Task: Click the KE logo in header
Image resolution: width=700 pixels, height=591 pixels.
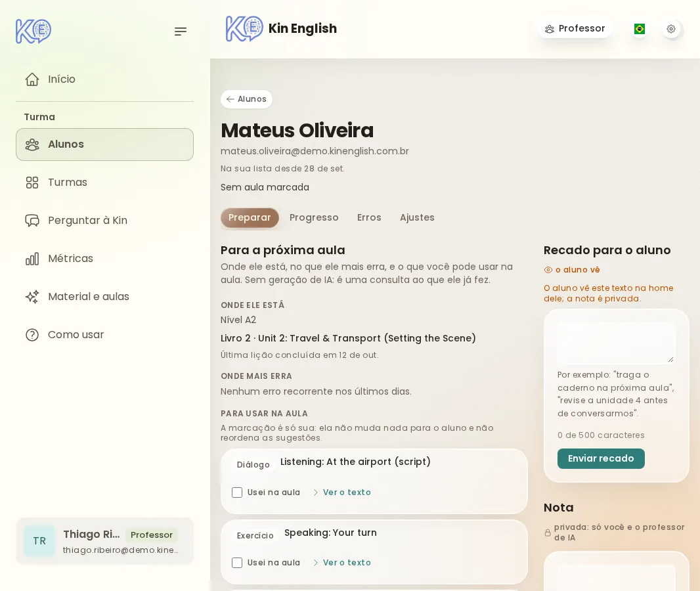Action: 244,29
